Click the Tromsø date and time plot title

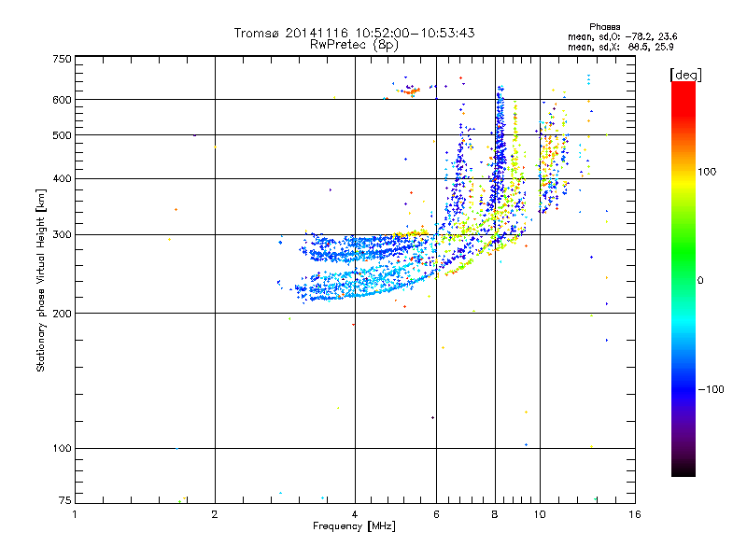(x=354, y=33)
